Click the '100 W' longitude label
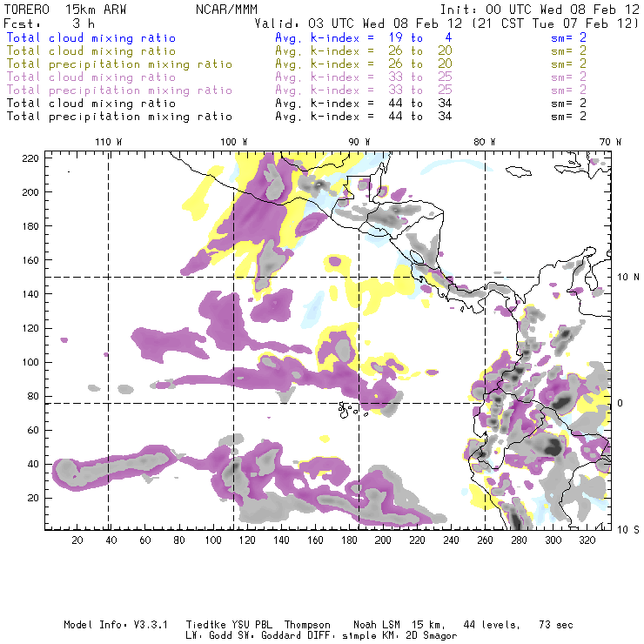644x644 pixels. (x=234, y=142)
